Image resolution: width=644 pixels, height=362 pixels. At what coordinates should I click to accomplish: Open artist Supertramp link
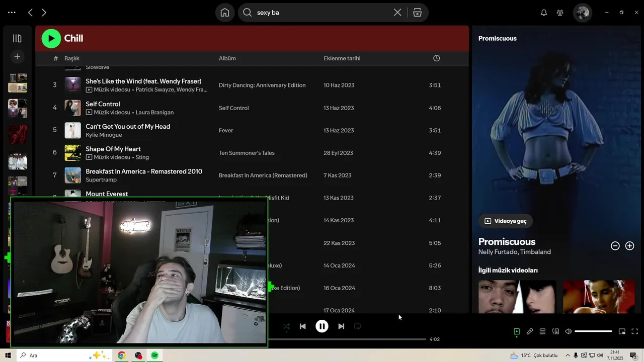[101, 180]
